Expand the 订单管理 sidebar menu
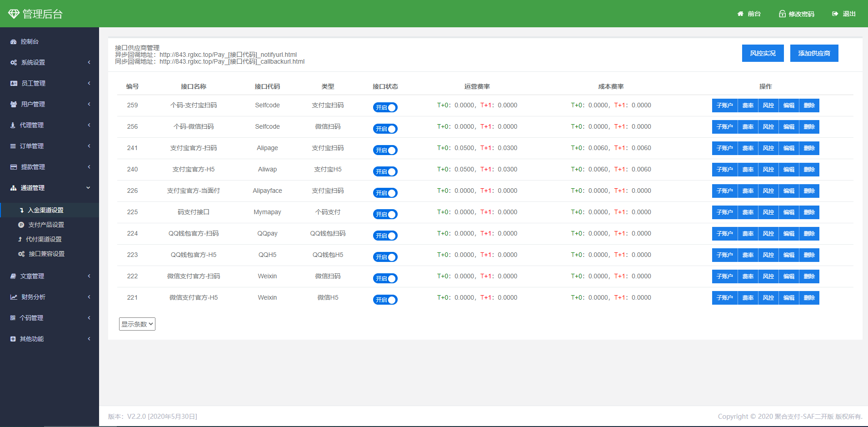This screenshot has width=868, height=427. click(x=49, y=146)
